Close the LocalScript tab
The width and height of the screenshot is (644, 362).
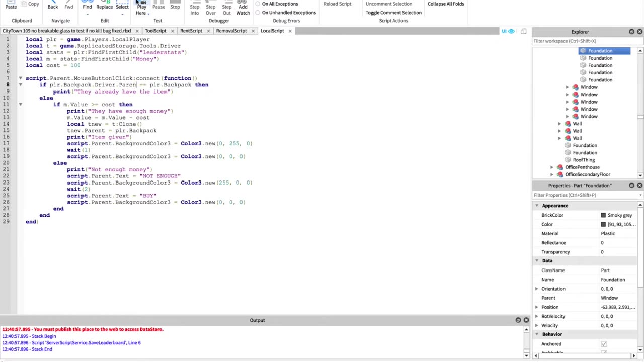pyautogui.click(x=290, y=31)
